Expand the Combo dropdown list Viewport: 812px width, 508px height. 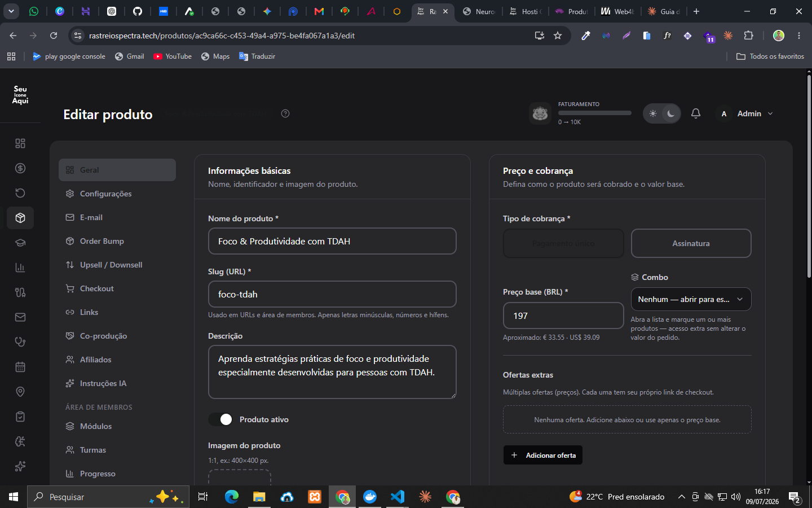[x=691, y=299]
